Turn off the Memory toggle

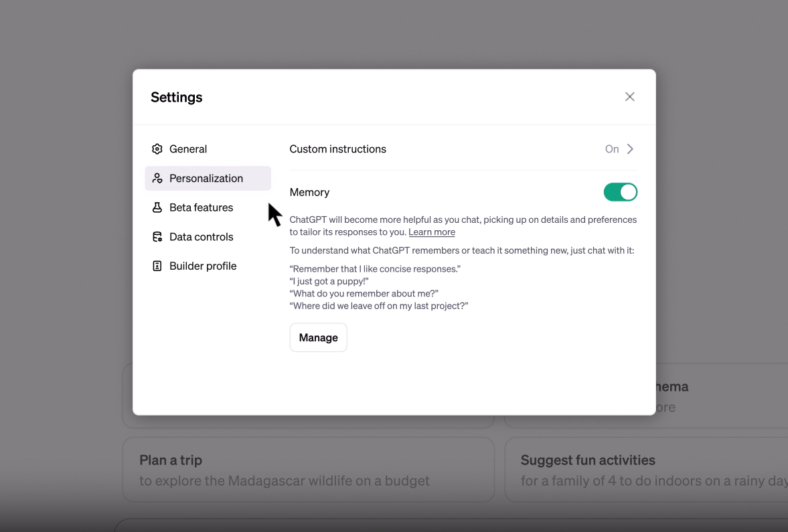point(620,193)
